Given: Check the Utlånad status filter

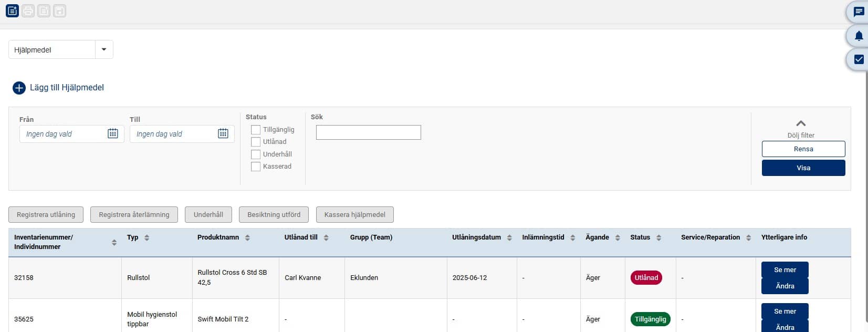Looking at the screenshot, I should (256, 142).
